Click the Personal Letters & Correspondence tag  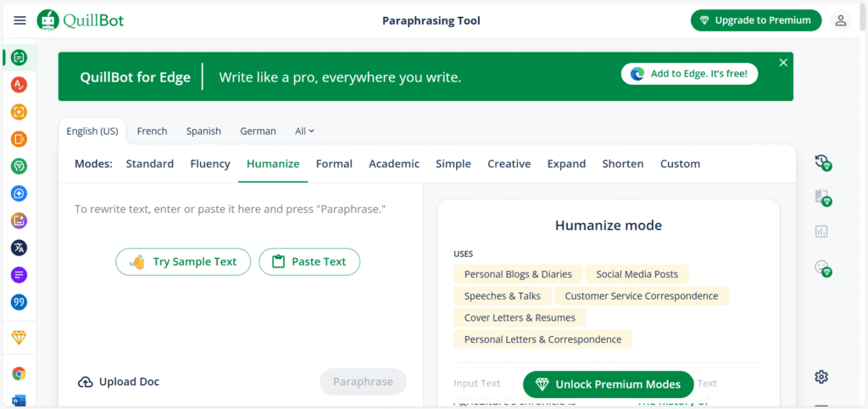point(543,339)
